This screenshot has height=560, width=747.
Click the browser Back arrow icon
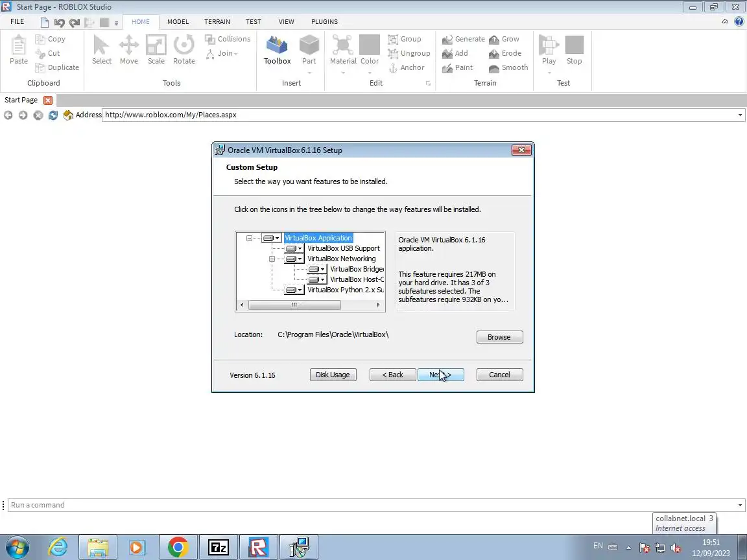(8, 115)
